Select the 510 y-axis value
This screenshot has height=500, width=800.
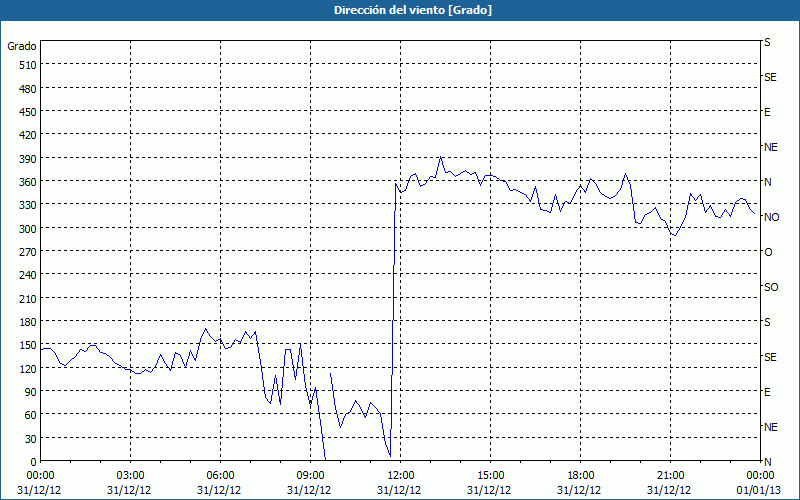click(x=28, y=65)
